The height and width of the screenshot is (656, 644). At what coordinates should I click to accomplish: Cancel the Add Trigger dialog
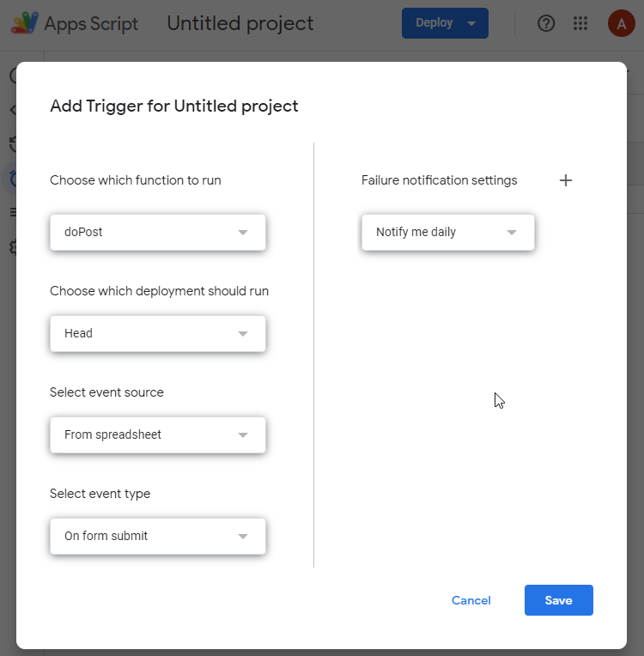point(471,600)
